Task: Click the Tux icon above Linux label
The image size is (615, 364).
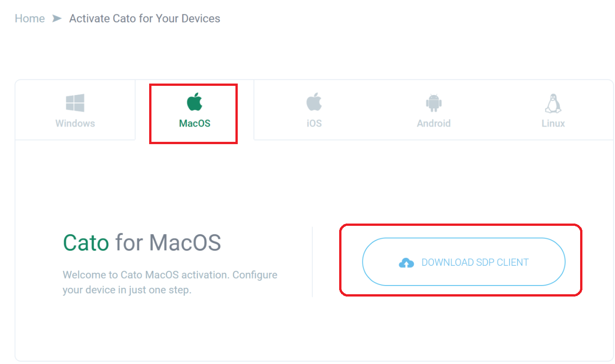Action: point(553,102)
